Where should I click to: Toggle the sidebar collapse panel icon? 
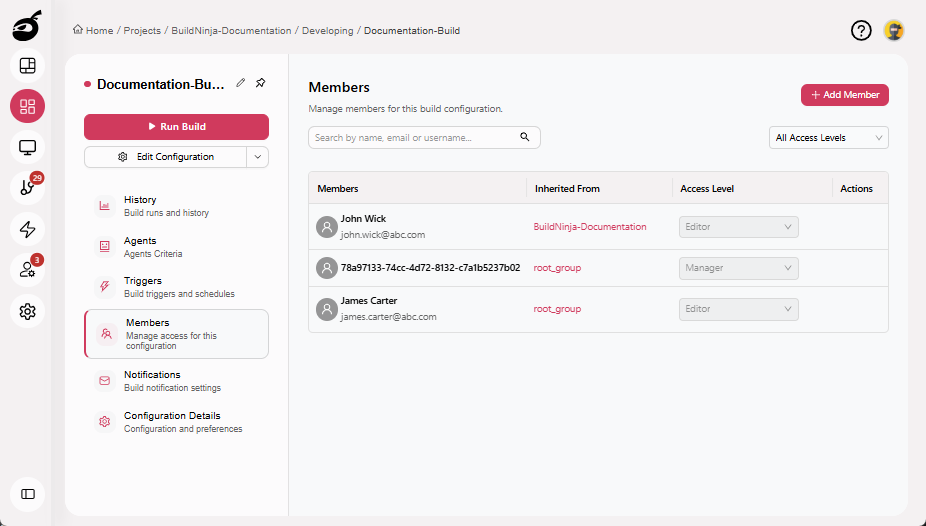point(27,494)
